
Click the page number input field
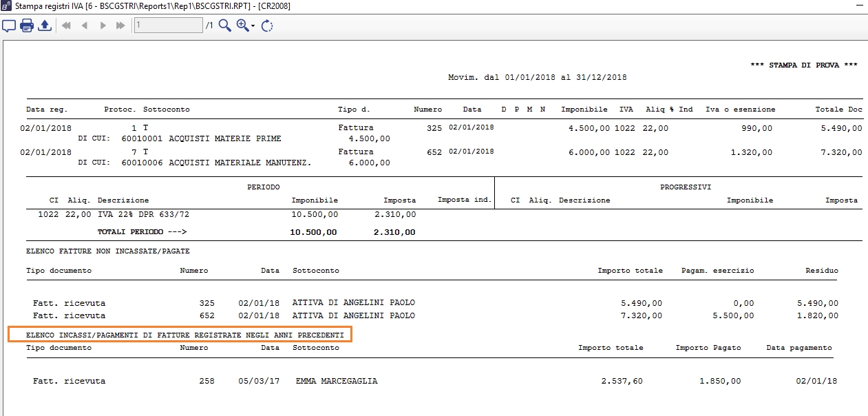click(x=168, y=25)
